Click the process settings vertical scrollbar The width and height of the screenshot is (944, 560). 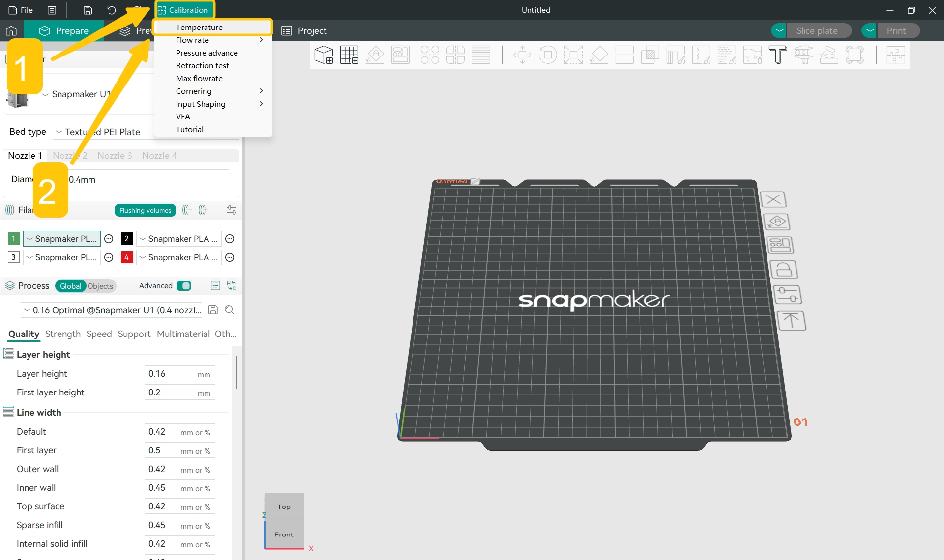pyautogui.click(x=237, y=372)
